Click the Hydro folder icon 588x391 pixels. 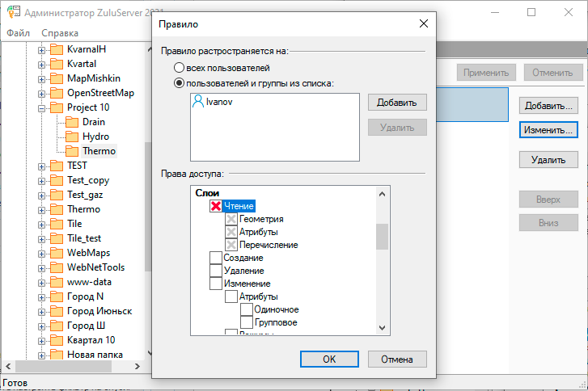71,137
